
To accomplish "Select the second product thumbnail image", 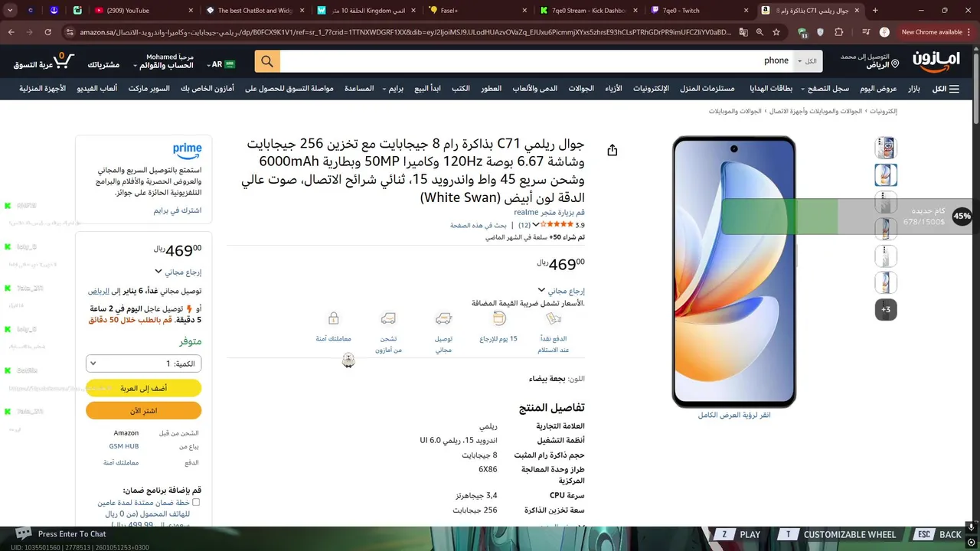I will pyautogui.click(x=886, y=175).
